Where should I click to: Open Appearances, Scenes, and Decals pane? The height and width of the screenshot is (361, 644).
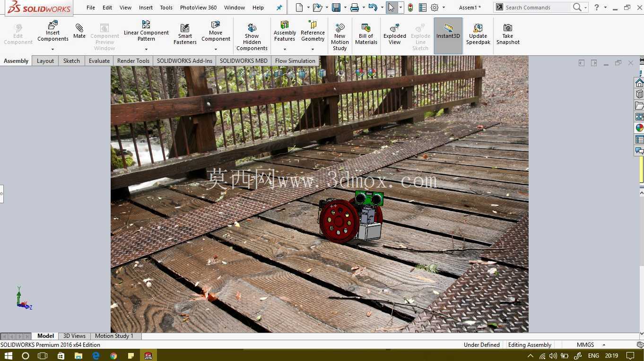(639, 128)
